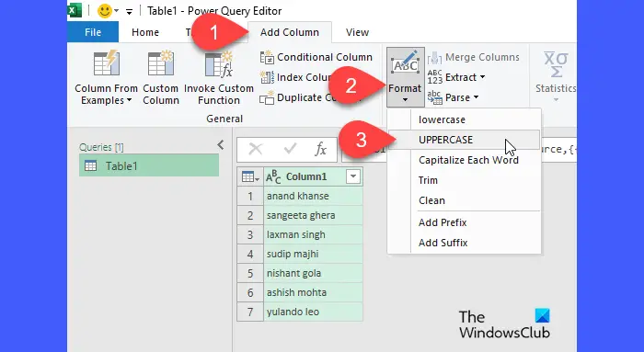This screenshot has width=644, height=352.
Task: Select row number 1 header
Action: click(x=250, y=196)
